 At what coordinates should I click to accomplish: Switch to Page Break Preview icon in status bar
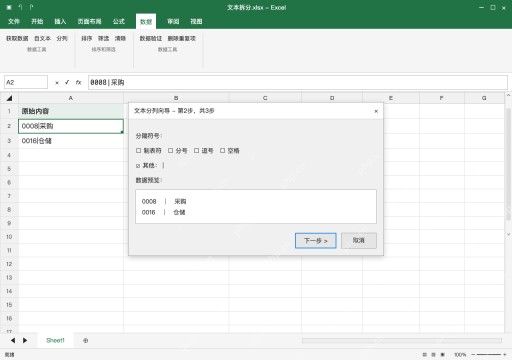click(x=443, y=355)
